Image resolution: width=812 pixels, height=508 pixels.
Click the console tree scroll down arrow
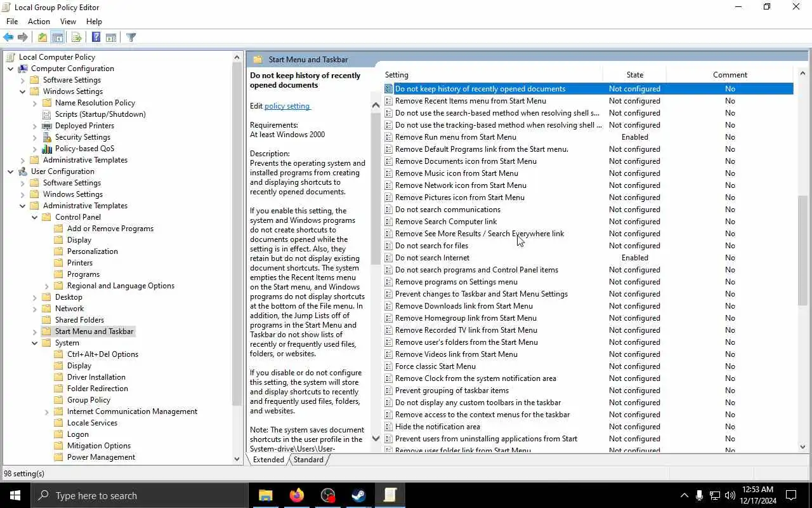tap(237, 458)
